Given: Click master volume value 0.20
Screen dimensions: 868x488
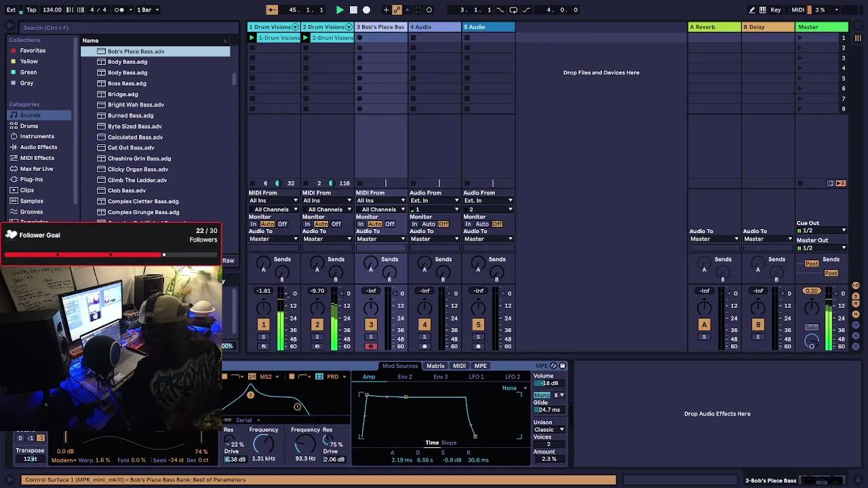Looking at the screenshot, I should coord(811,291).
